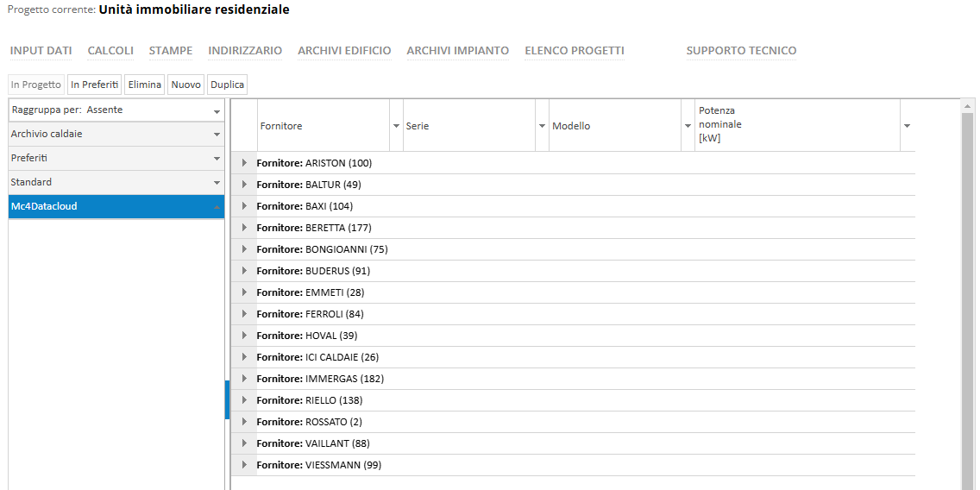
Task: Expand the BONGIOANNI supplier group
Action: tap(244, 249)
